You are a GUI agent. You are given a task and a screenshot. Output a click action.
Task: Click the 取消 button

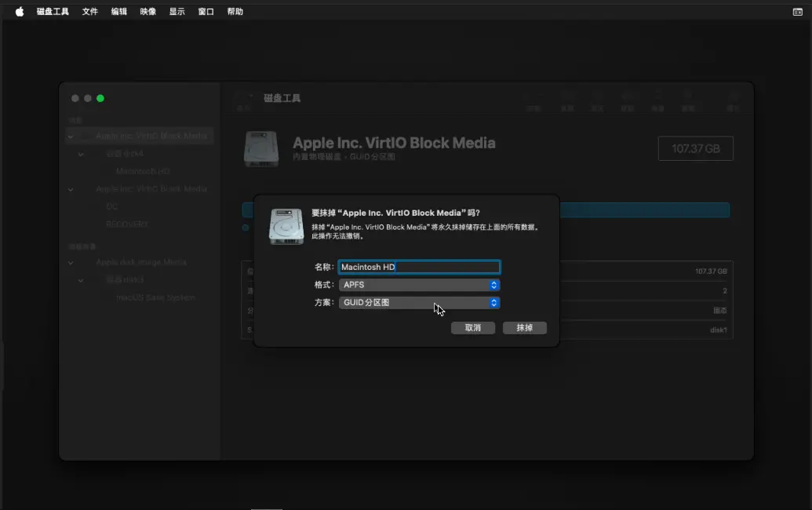(x=472, y=328)
